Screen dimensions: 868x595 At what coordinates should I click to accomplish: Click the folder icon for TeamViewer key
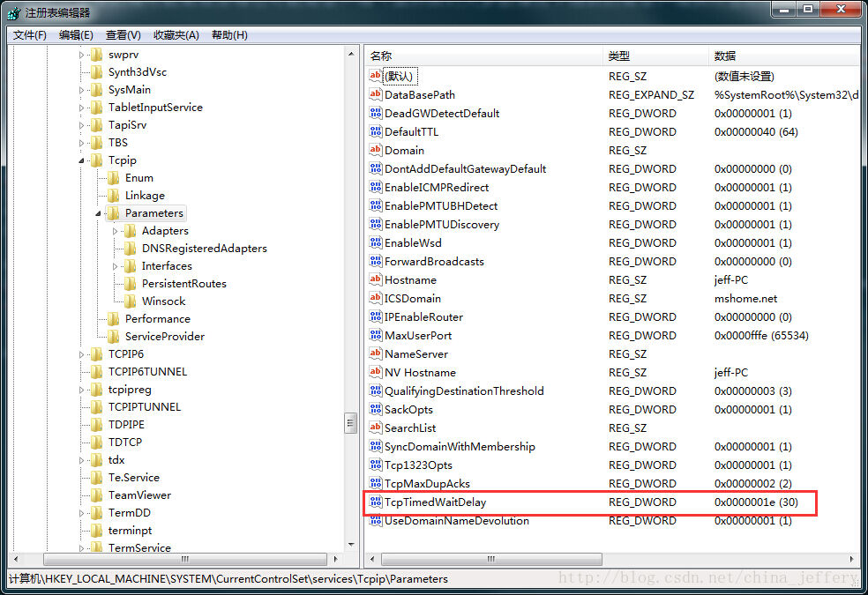click(96, 495)
